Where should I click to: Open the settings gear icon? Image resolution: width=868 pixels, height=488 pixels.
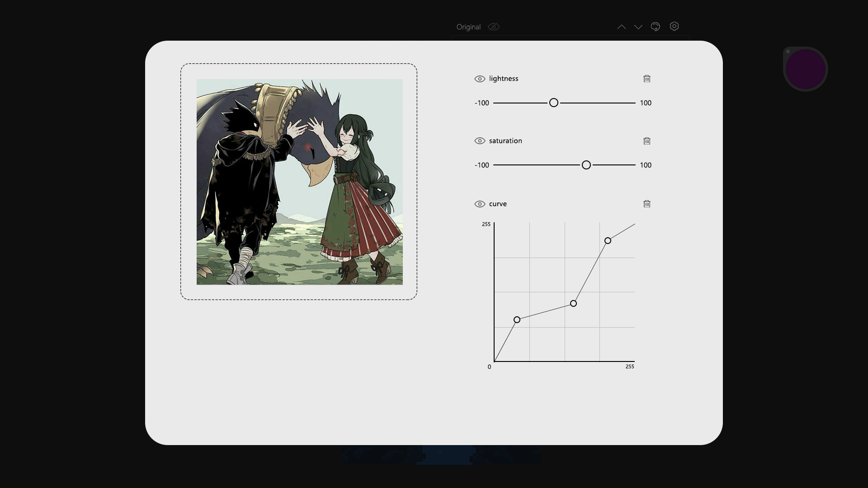674,26
